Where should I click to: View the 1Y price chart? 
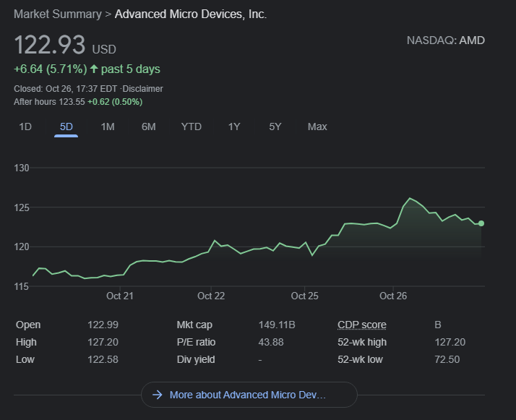234,127
